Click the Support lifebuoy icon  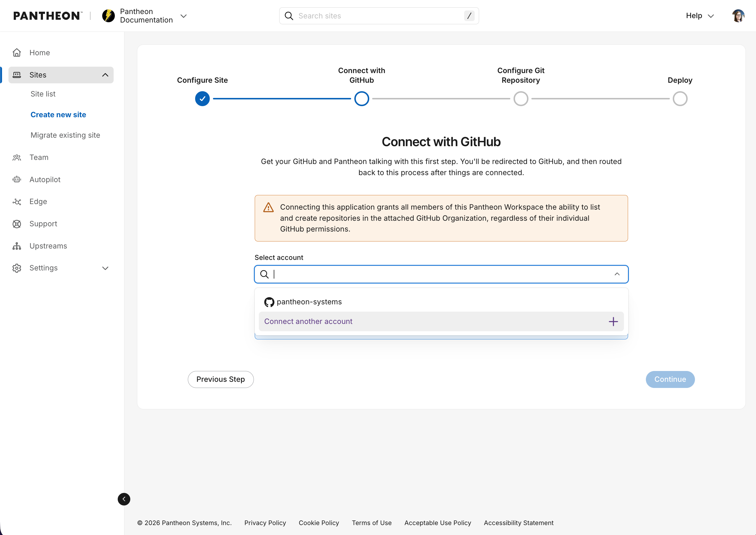(x=17, y=224)
